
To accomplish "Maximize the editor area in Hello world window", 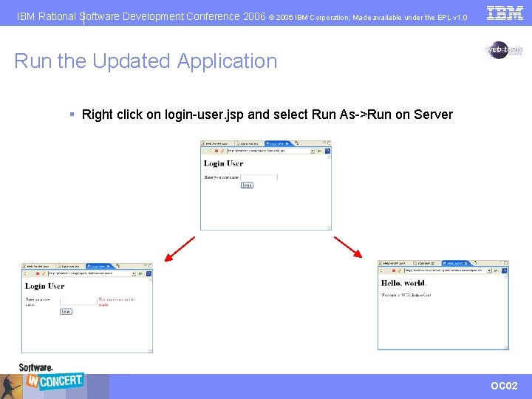I will click(x=505, y=262).
